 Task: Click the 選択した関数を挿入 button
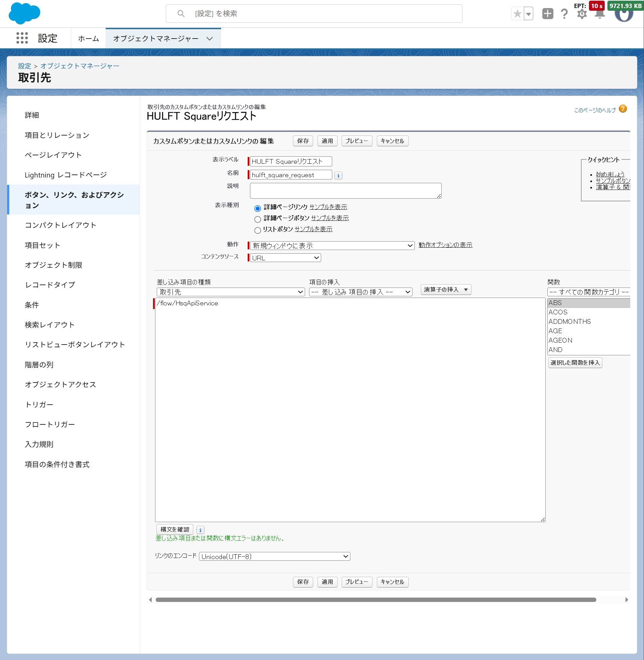(x=575, y=363)
